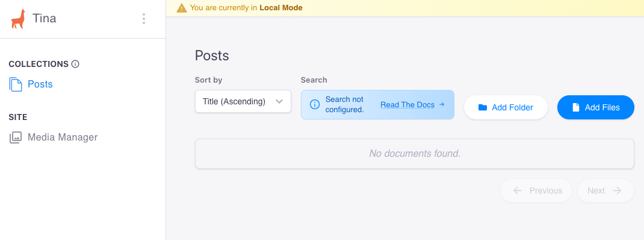Expand the sort dropdown chevron
The image size is (644, 240).
[x=279, y=101]
